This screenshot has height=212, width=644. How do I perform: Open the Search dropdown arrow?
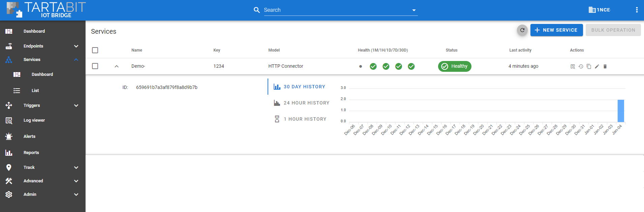(x=414, y=10)
